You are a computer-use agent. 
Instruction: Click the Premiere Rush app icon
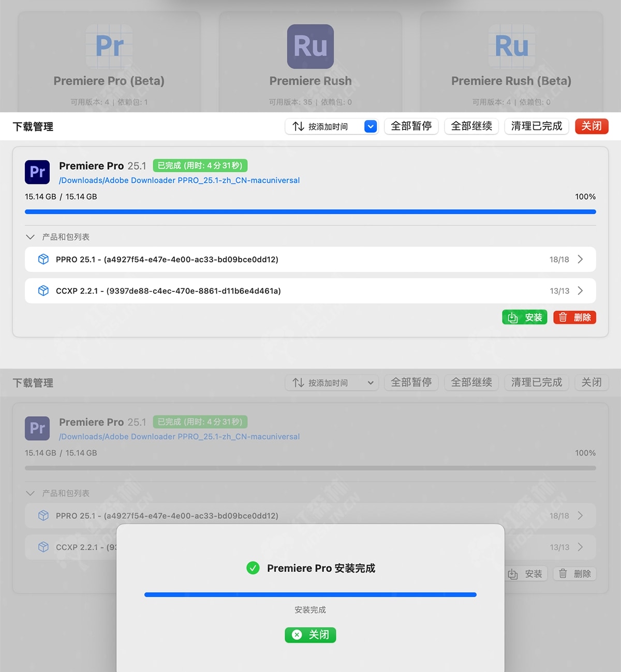click(x=310, y=46)
